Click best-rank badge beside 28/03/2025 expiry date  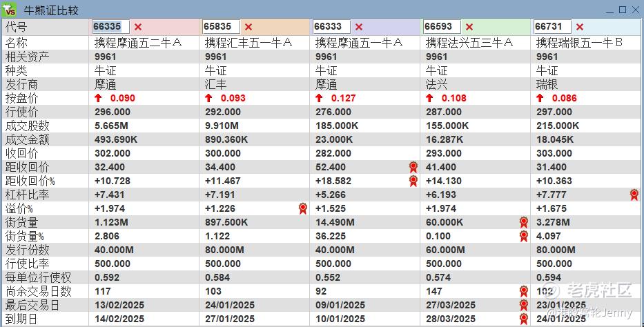click(524, 319)
